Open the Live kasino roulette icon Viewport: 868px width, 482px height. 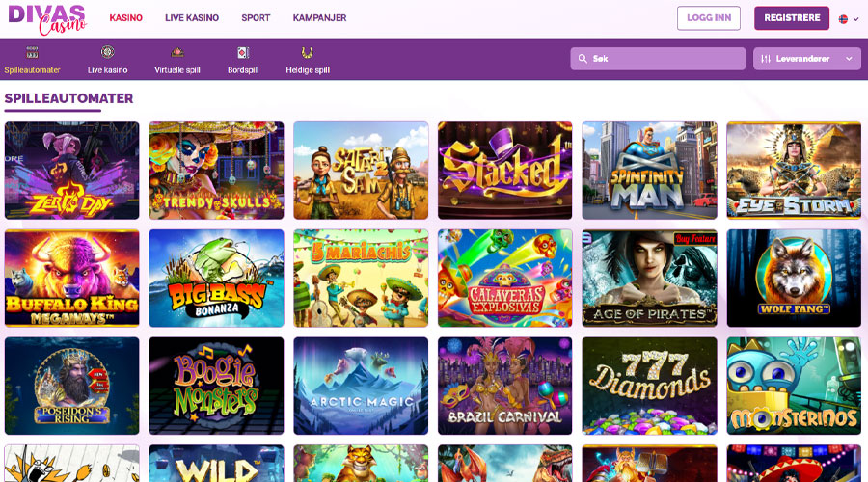click(107, 52)
